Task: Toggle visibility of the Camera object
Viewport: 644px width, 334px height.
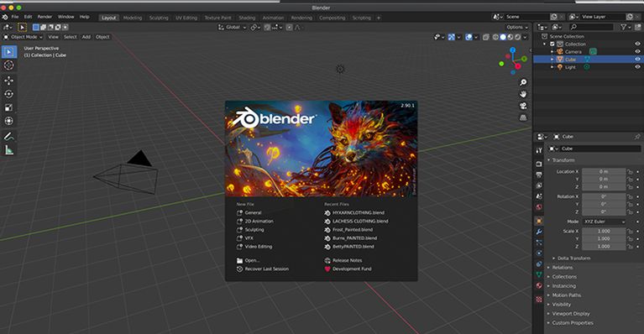Action: tap(637, 51)
